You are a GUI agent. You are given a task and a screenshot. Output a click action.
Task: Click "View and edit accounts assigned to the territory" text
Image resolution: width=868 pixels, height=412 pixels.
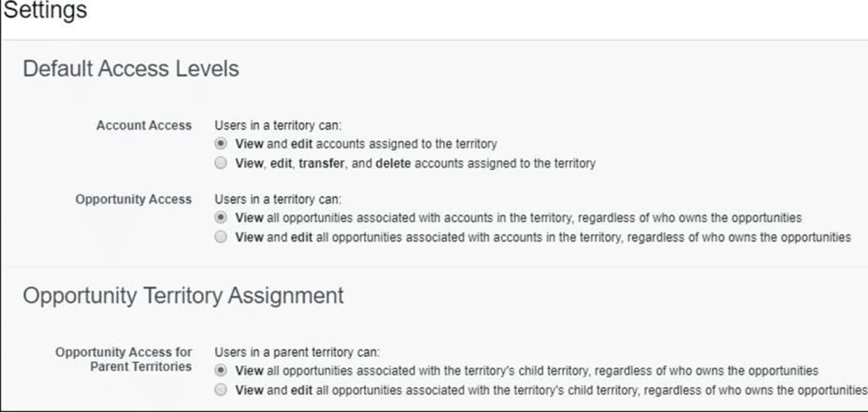coord(366,144)
